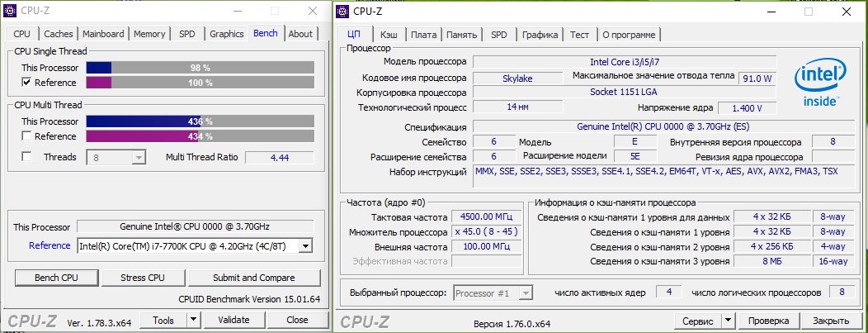Select the Bench tab

pos(266,33)
